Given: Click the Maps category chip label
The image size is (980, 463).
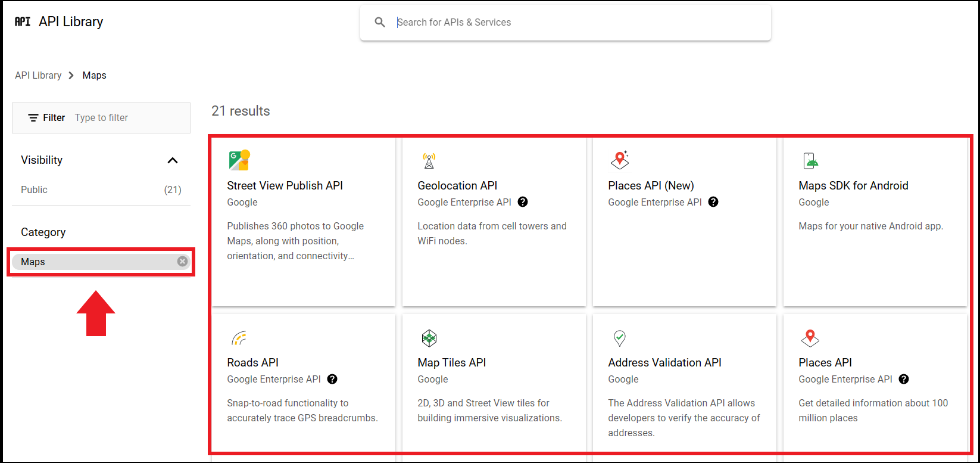Looking at the screenshot, I should click(33, 262).
